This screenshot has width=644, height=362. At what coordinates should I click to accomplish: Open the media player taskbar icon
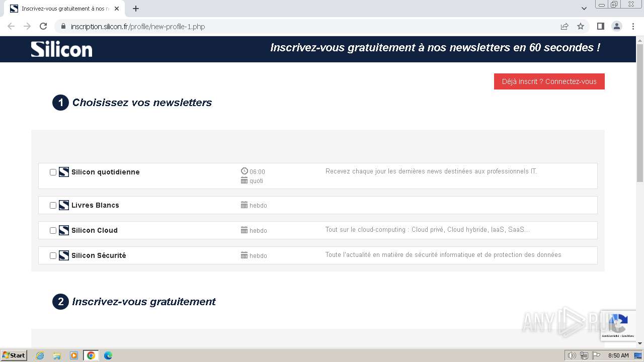[74, 355]
